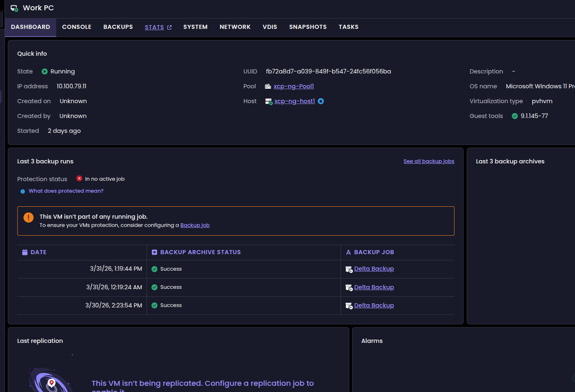The height and width of the screenshot is (392, 575).
Task: Open Delta Backup job from 3/30/26 row
Action: click(x=374, y=305)
